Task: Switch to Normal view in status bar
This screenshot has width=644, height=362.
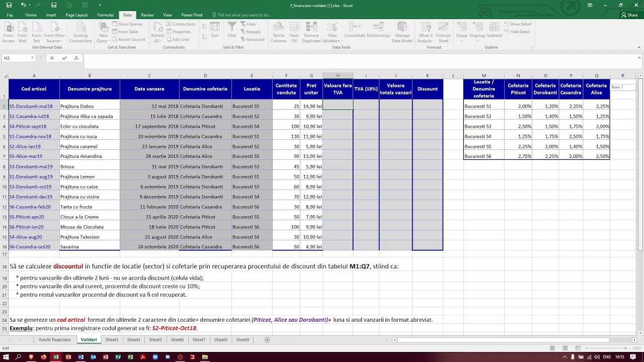Action: [552, 348]
